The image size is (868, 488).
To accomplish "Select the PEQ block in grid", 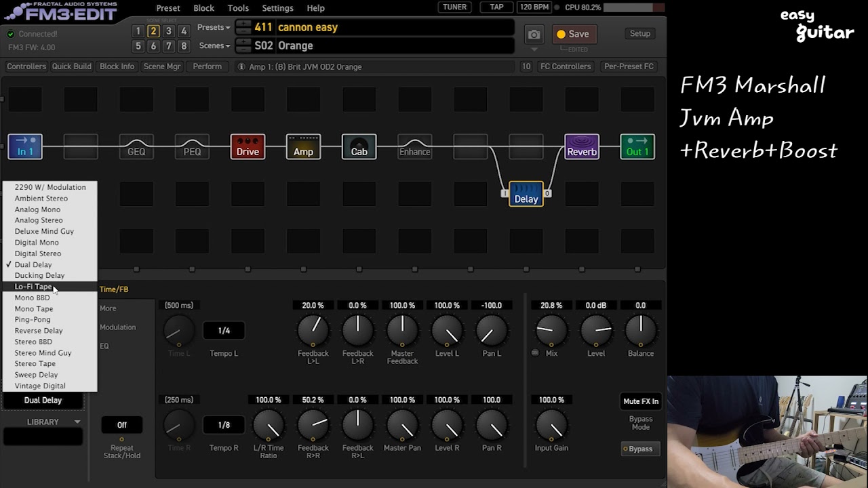I will pyautogui.click(x=192, y=146).
